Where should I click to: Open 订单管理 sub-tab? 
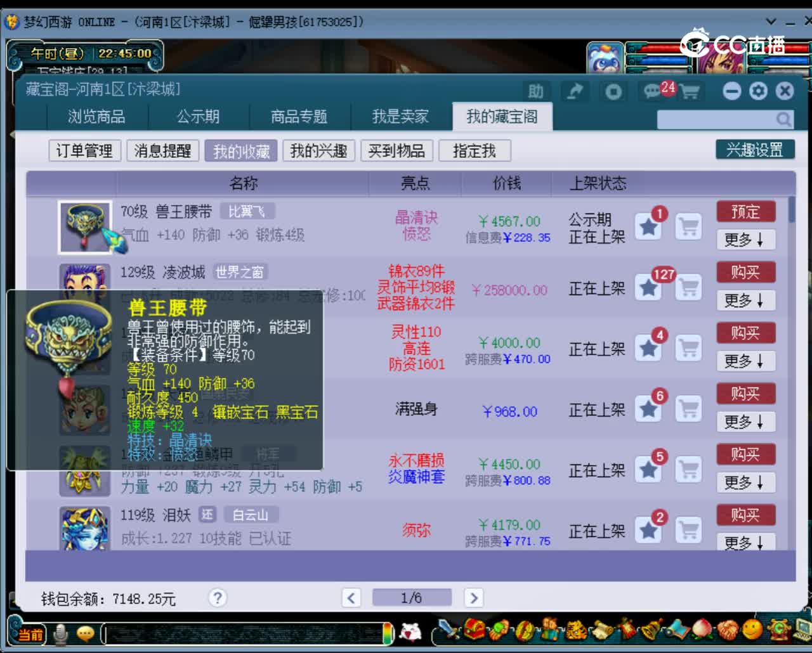(84, 151)
